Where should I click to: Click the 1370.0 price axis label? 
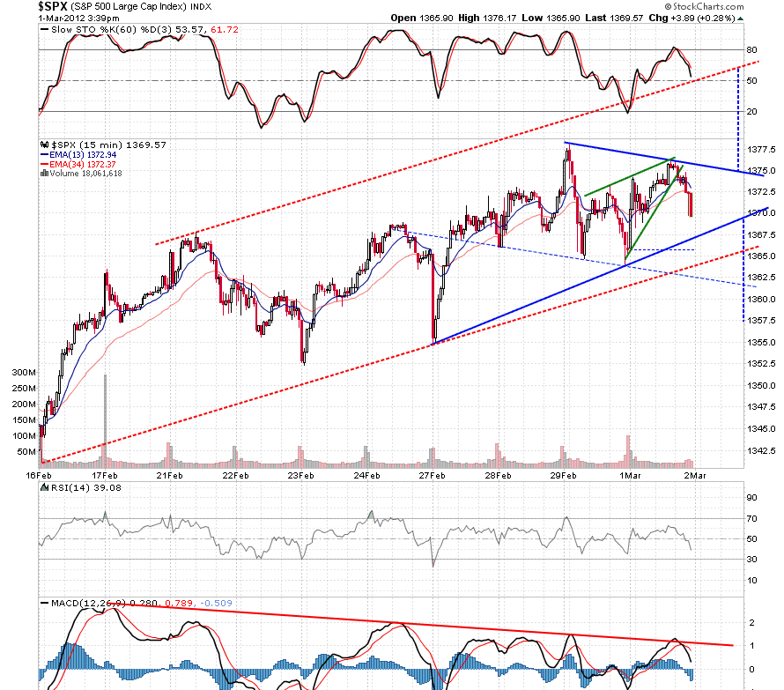click(x=761, y=213)
